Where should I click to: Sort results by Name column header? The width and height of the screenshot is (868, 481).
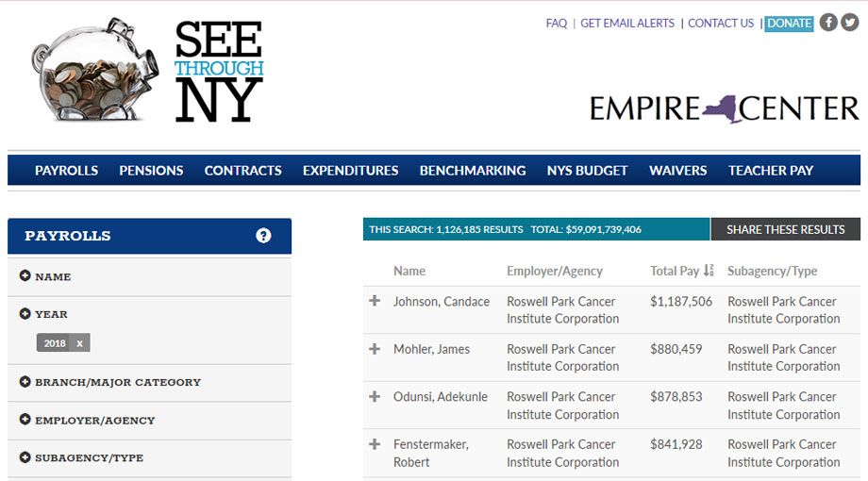pos(409,271)
